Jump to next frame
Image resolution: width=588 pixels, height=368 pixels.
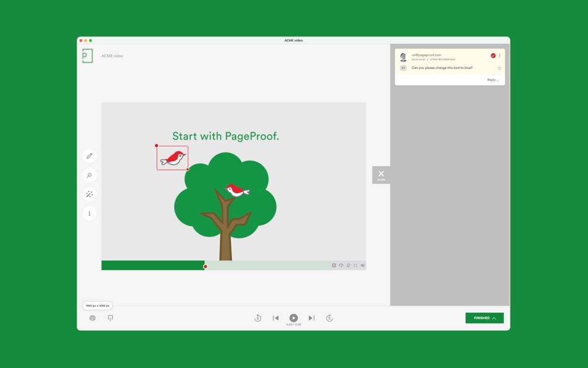coord(311,318)
